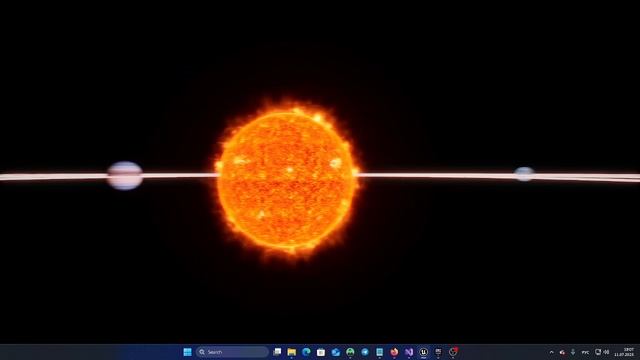The image size is (640, 360).
Task: Open Visual Studio from the taskbar
Action: (x=409, y=352)
